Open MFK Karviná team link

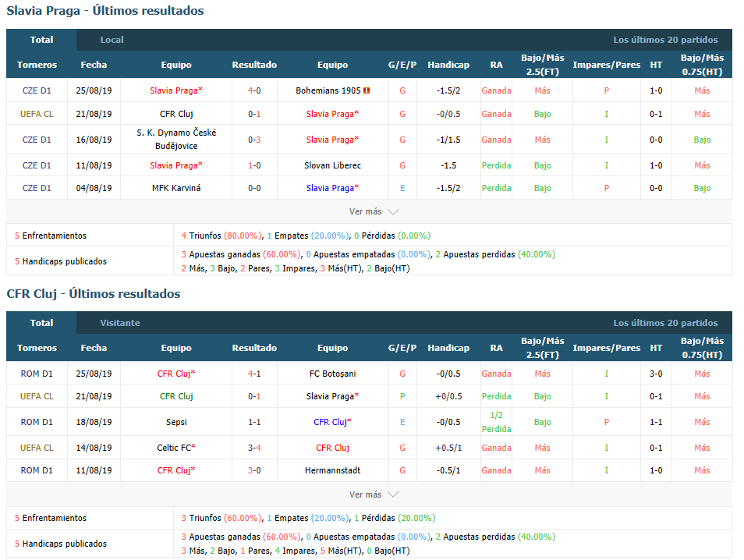click(176, 189)
